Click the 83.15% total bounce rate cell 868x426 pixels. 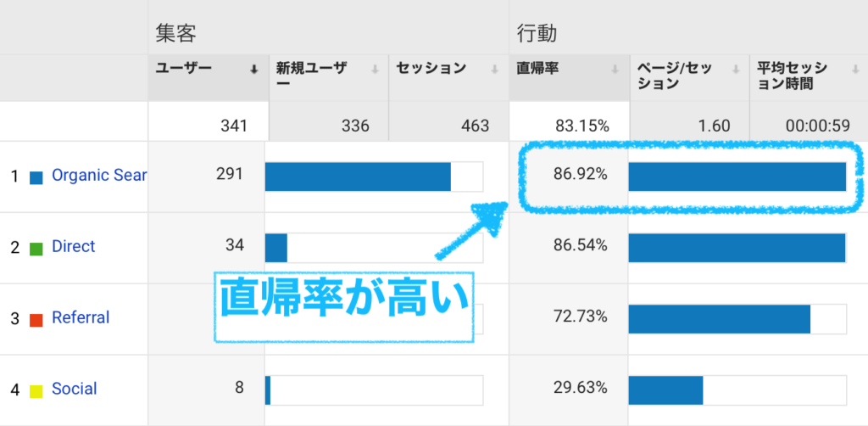coord(569,121)
